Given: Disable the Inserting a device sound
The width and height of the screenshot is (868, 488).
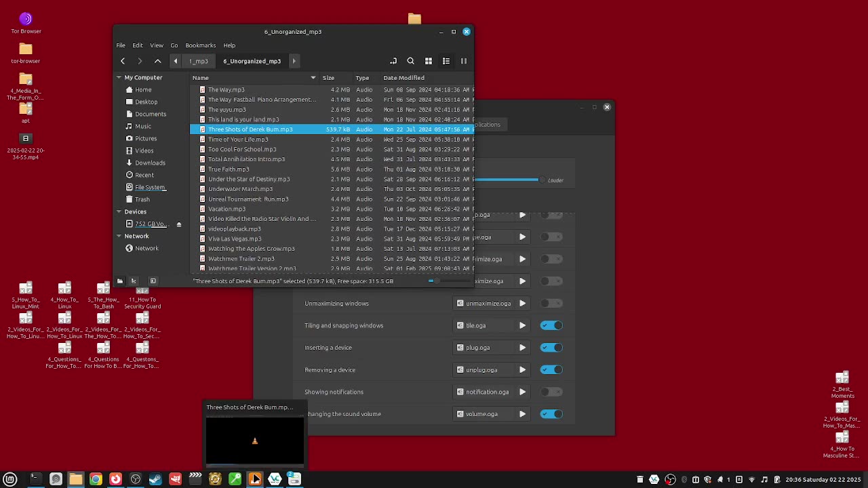Looking at the screenshot, I should pyautogui.click(x=551, y=348).
